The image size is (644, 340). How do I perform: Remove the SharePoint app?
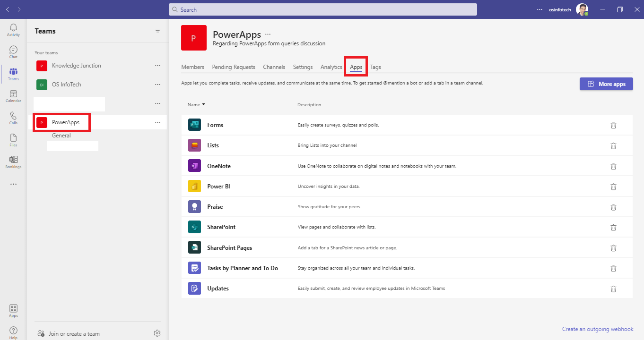point(613,227)
